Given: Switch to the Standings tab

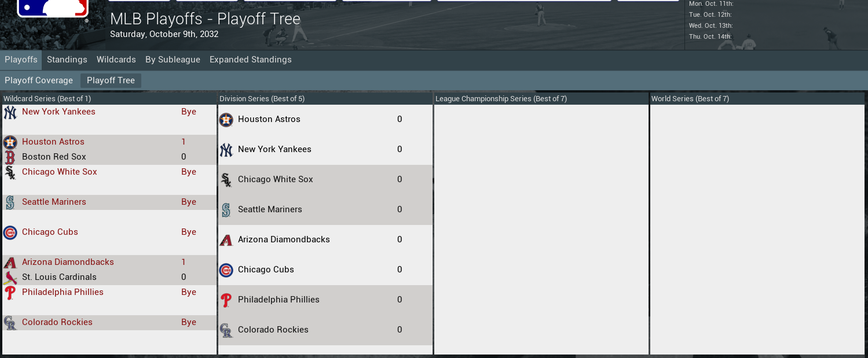Looking at the screenshot, I should pos(67,60).
